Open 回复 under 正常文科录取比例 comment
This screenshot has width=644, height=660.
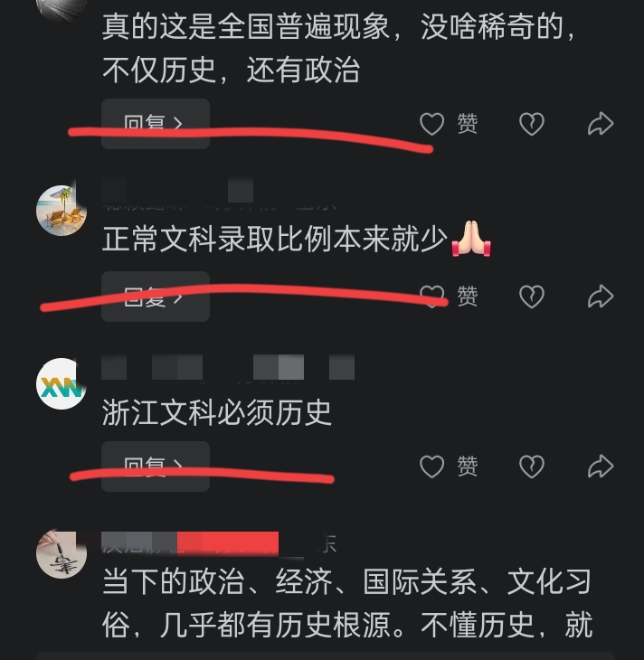[156, 297]
